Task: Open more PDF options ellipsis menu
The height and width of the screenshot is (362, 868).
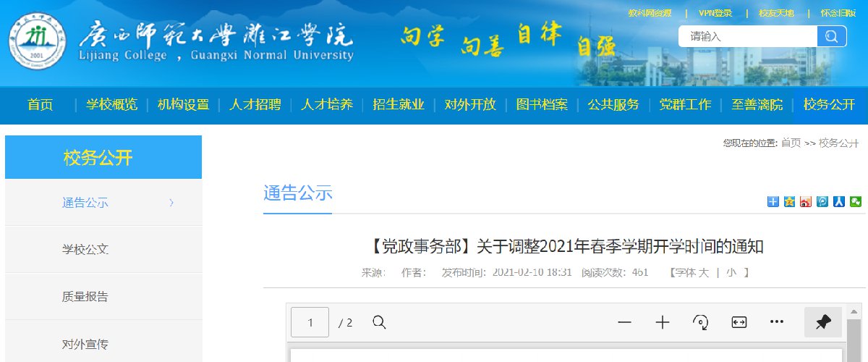Action: [777, 322]
